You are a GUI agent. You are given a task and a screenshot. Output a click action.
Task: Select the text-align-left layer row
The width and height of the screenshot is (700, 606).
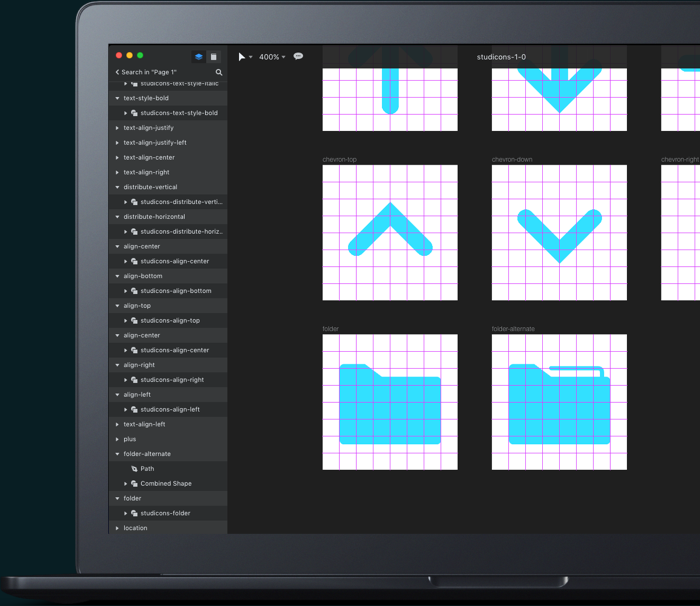click(168, 424)
